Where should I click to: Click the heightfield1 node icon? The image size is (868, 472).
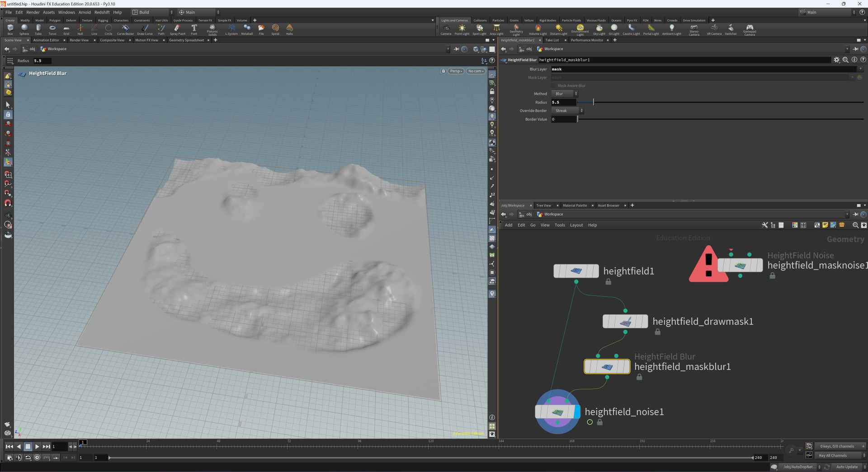[x=576, y=271]
